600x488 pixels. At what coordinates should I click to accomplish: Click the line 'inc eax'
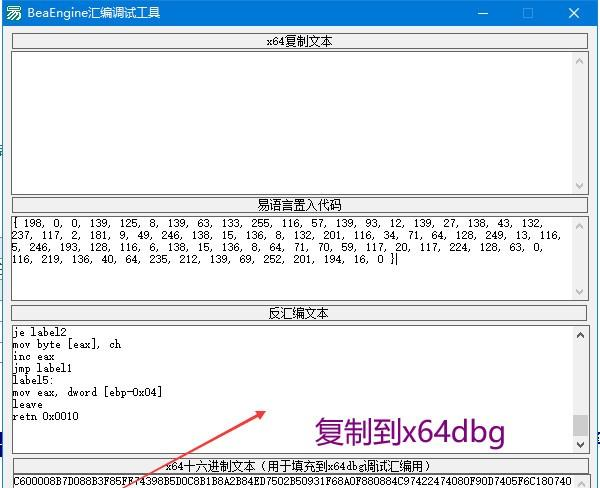point(33,356)
